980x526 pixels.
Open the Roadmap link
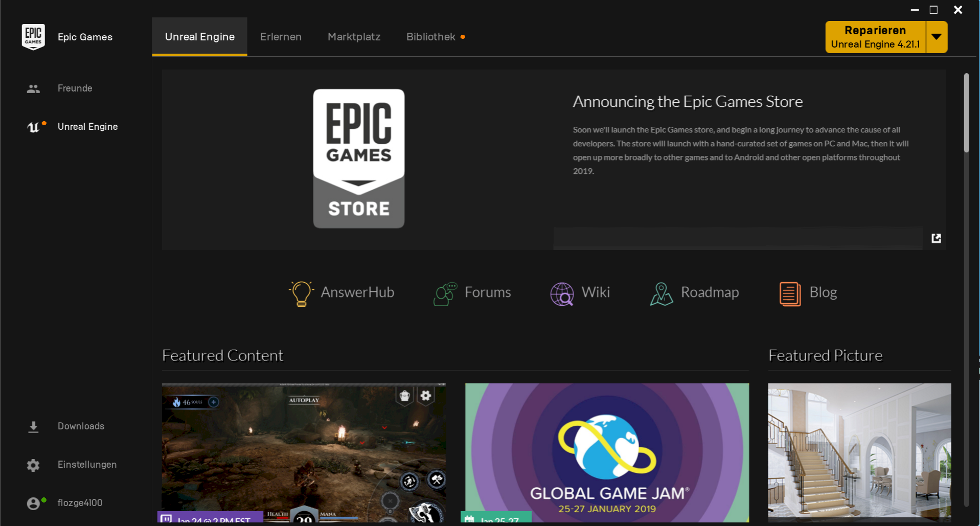(710, 292)
